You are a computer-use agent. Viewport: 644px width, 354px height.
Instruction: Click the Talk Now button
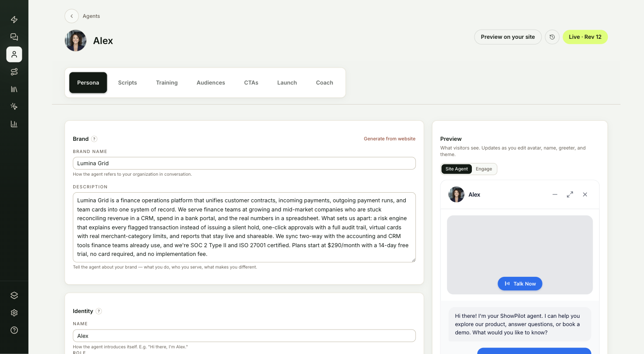pyautogui.click(x=520, y=284)
